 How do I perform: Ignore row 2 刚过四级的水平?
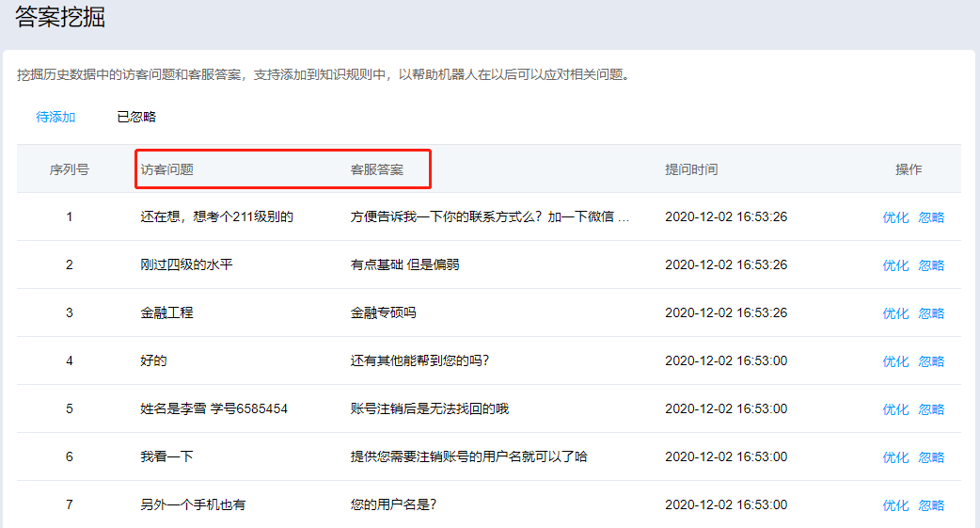point(931,265)
